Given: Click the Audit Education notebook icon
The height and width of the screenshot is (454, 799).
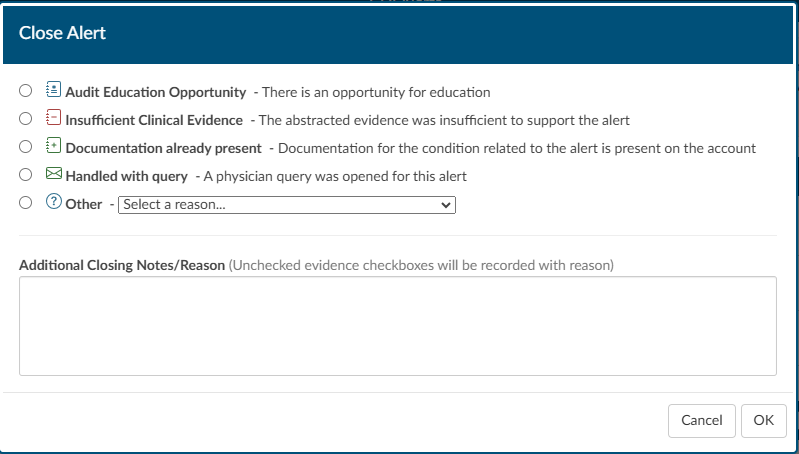Looking at the screenshot, I should tap(54, 89).
